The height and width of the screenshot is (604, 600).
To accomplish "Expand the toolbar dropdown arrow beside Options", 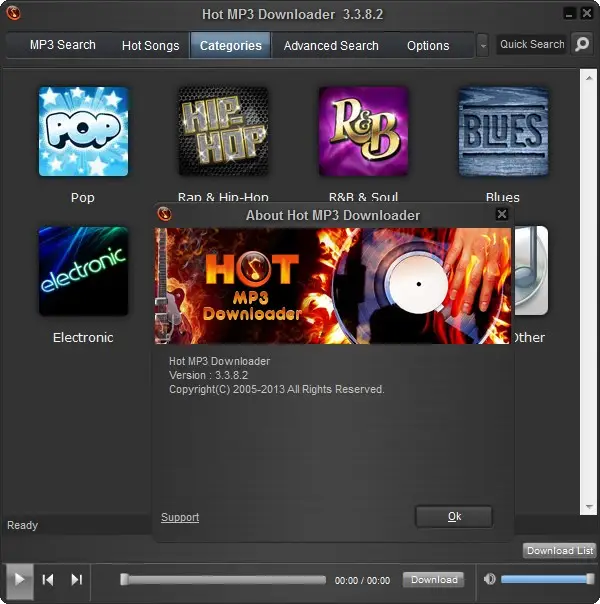I will point(483,45).
